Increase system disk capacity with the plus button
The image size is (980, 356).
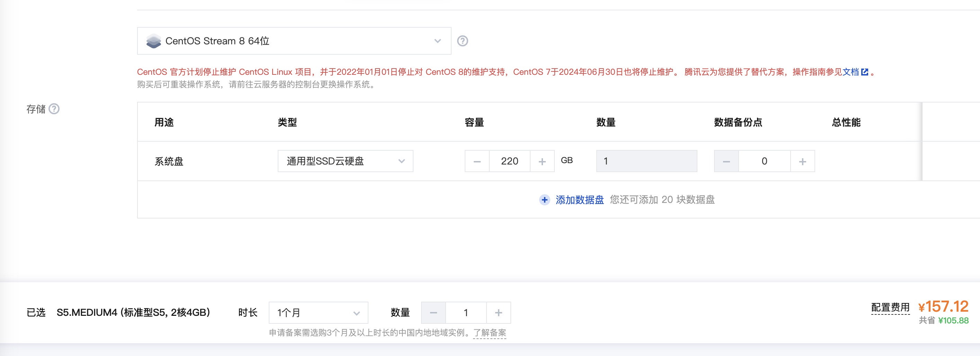pos(543,161)
